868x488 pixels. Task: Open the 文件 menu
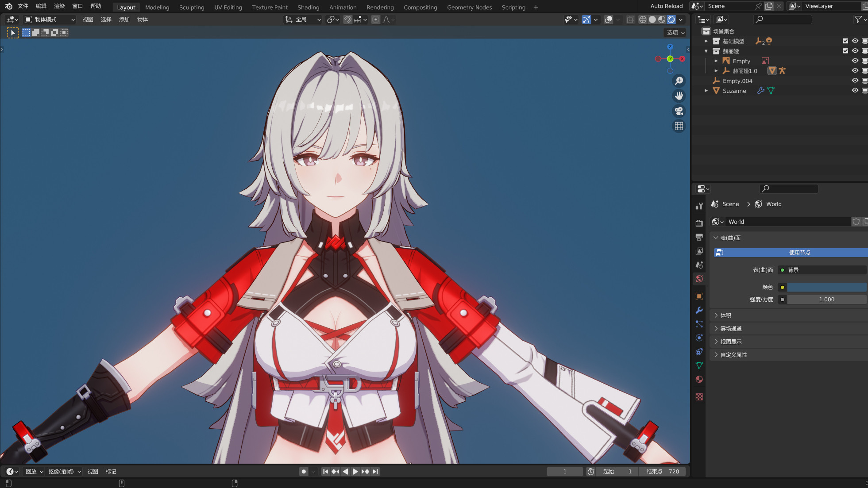23,6
